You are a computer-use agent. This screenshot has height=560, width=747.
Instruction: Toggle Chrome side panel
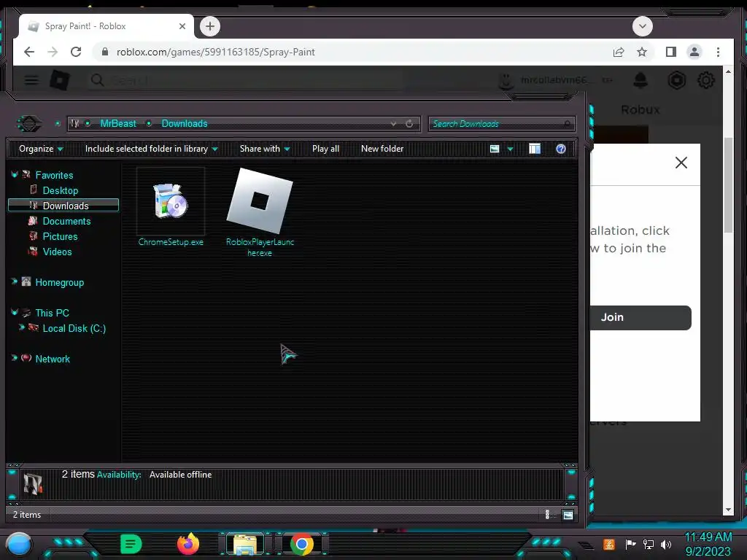pyautogui.click(x=671, y=52)
